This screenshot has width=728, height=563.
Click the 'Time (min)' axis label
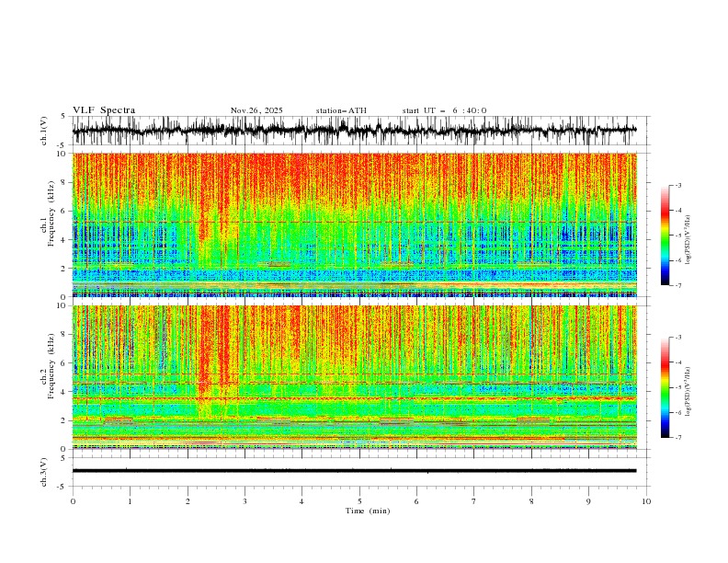[x=368, y=511]
